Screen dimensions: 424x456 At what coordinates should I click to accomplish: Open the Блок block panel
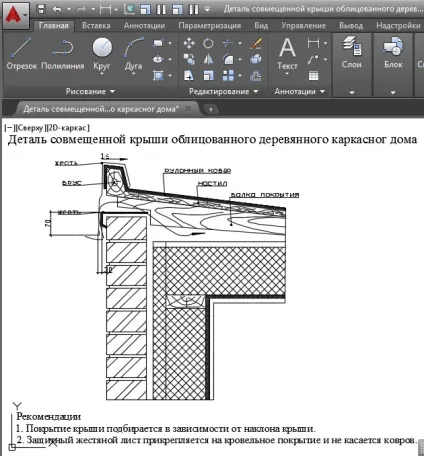(x=393, y=53)
